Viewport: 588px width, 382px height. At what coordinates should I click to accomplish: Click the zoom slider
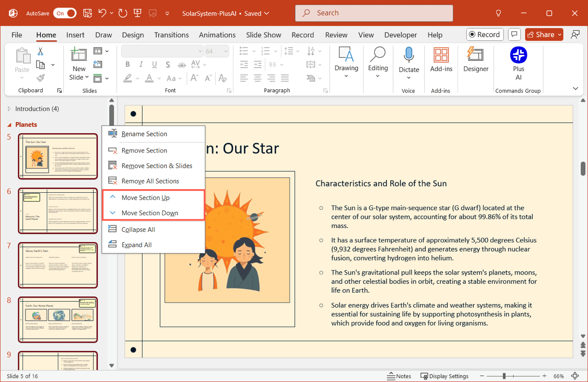504,376
